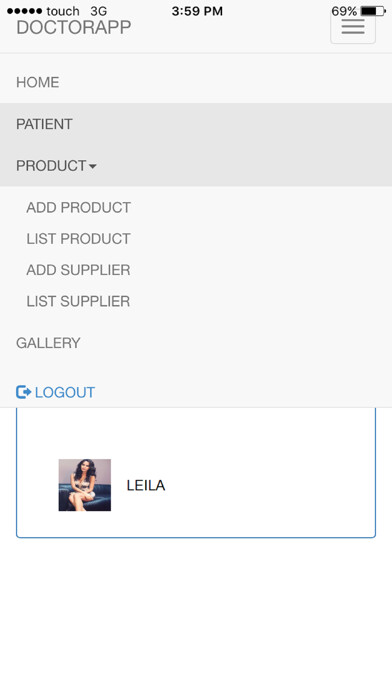Collapse the PRODUCT dropdown
Viewport: 392px width, 696px height.
click(196, 166)
